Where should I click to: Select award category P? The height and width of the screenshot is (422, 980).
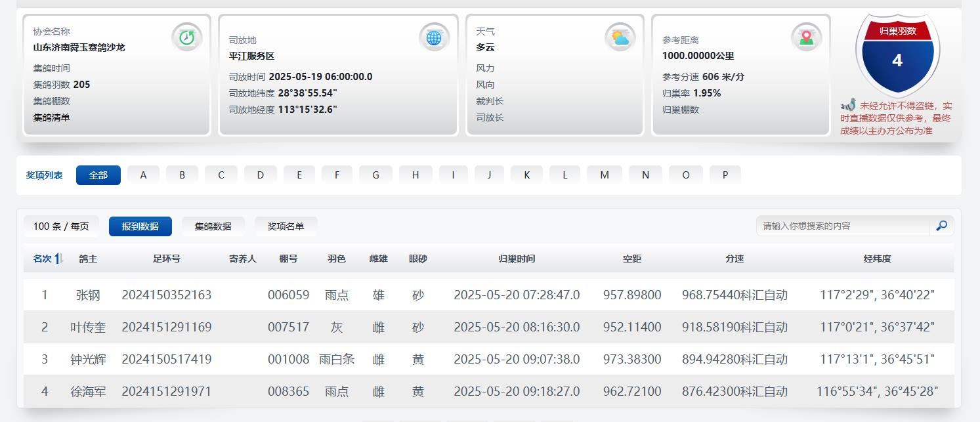tap(725, 175)
